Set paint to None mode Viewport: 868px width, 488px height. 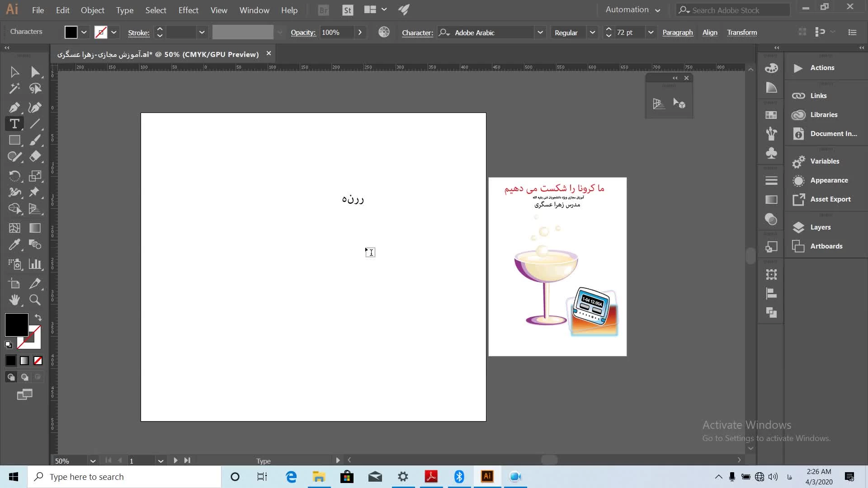[x=38, y=361]
